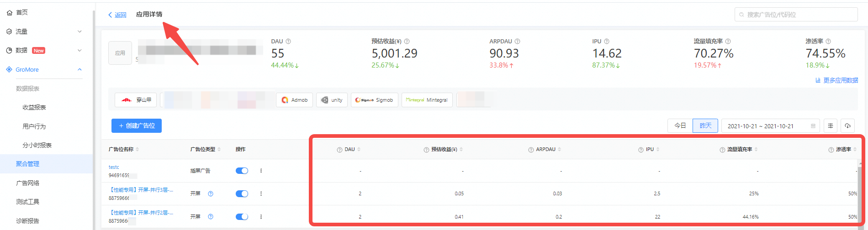The height and width of the screenshot is (230, 868).
Task: Toggle switch for 开屏-并行2层 ad slot
Action: (x=242, y=217)
